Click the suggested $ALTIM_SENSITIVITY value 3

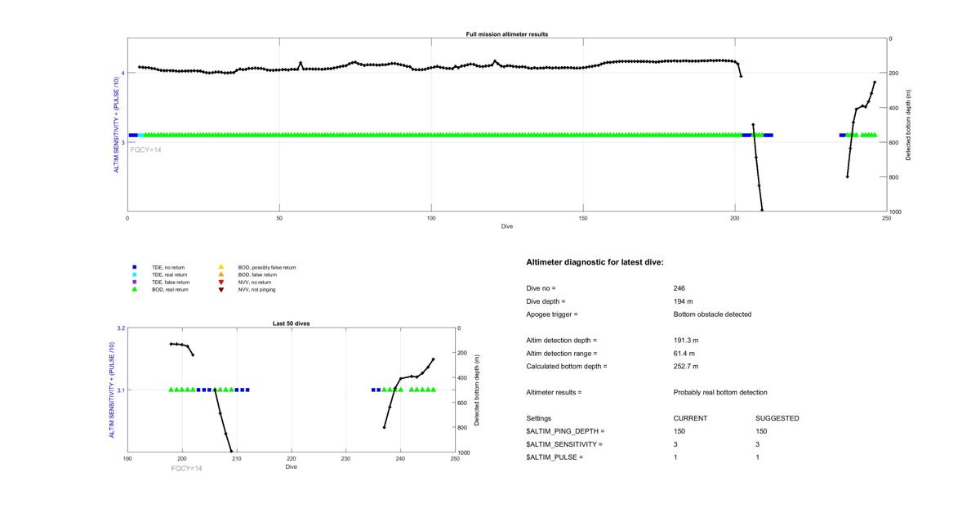pyautogui.click(x=758, y=444)
